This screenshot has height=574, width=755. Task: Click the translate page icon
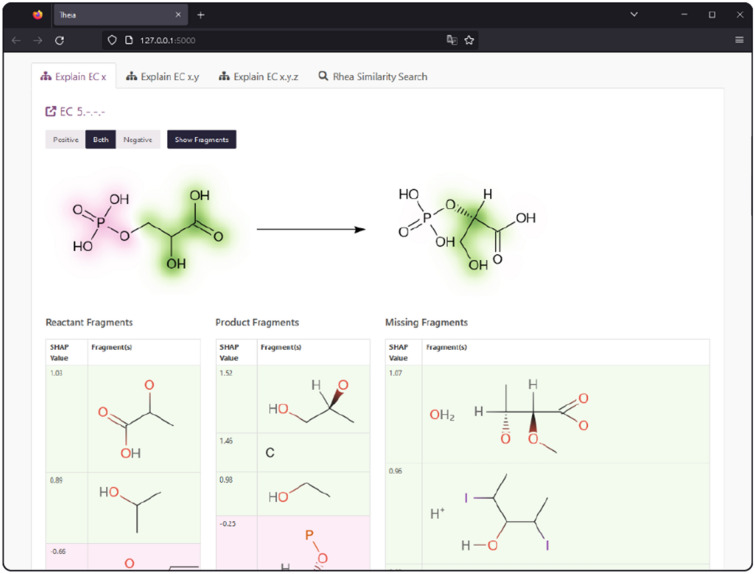451,40
